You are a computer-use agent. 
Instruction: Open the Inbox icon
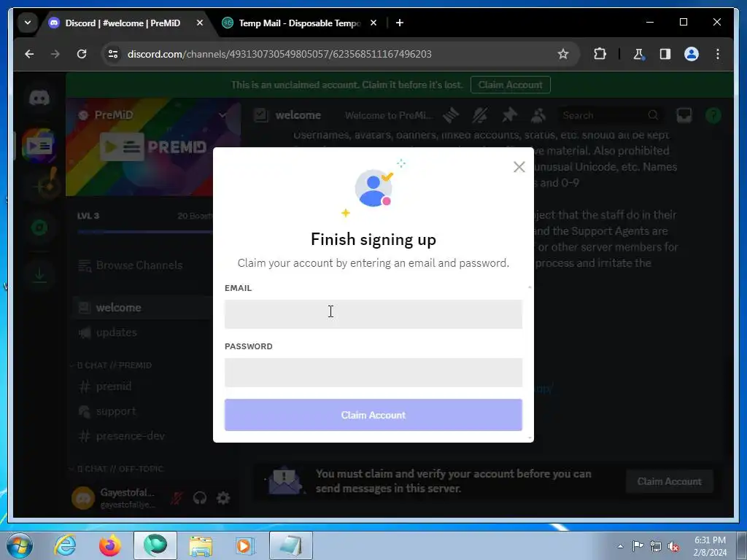(x=684, y=114)
